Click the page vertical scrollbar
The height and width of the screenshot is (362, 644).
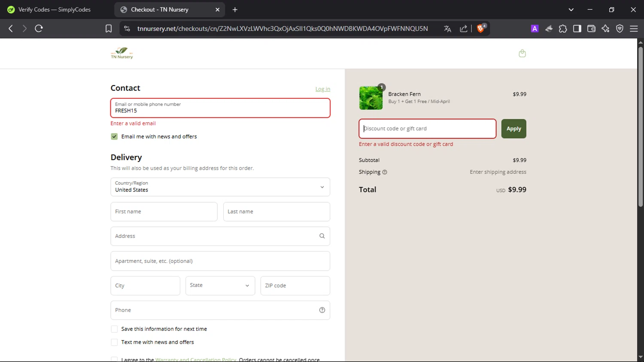(x=641, y=127)
